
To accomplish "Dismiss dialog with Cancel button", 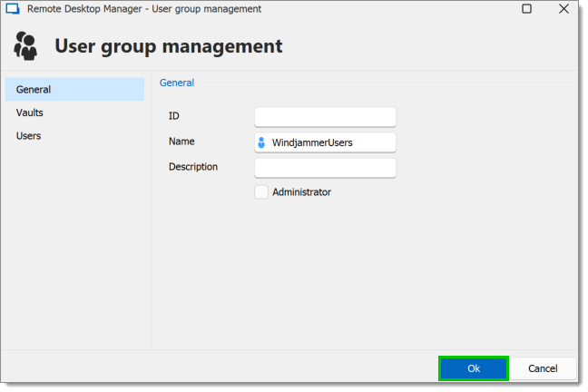I will coord(543,368).
